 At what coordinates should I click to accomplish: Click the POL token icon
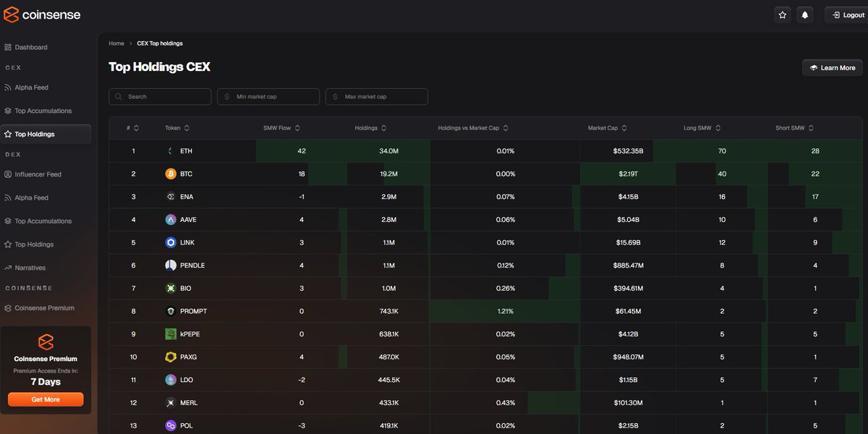(x=171, y=425)
